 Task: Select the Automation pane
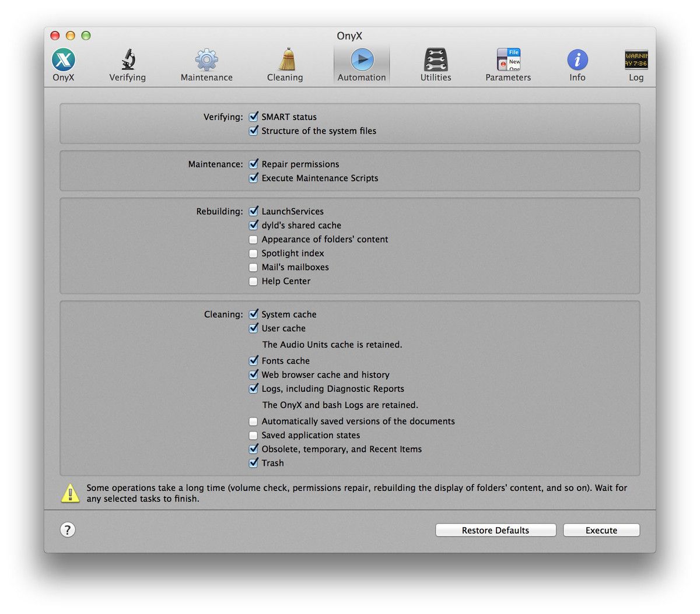361,64
